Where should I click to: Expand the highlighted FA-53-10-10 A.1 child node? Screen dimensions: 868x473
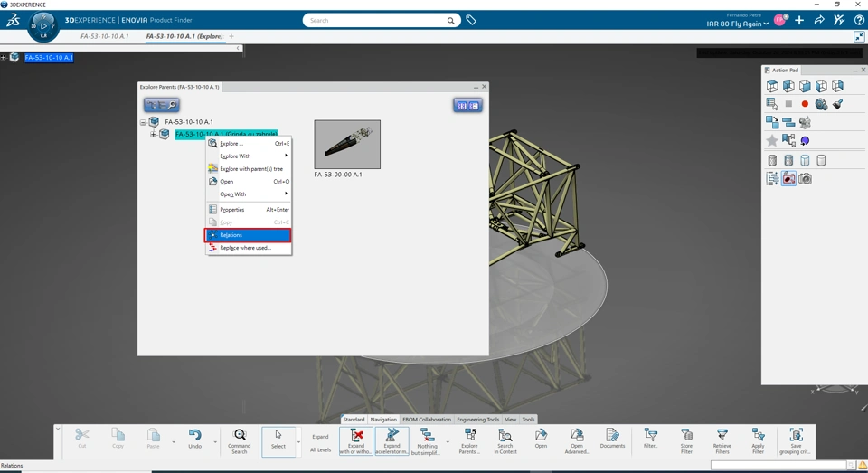(x=154, y=134)
